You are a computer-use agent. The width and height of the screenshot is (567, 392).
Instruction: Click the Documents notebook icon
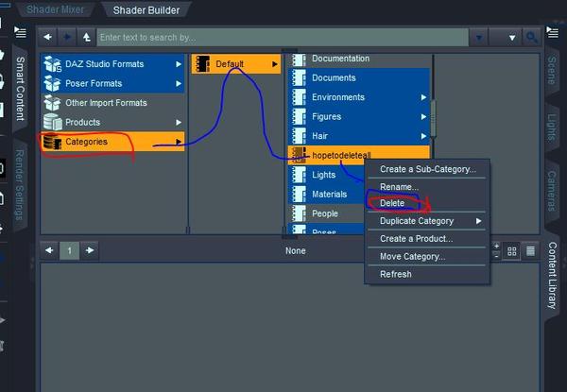299,77
